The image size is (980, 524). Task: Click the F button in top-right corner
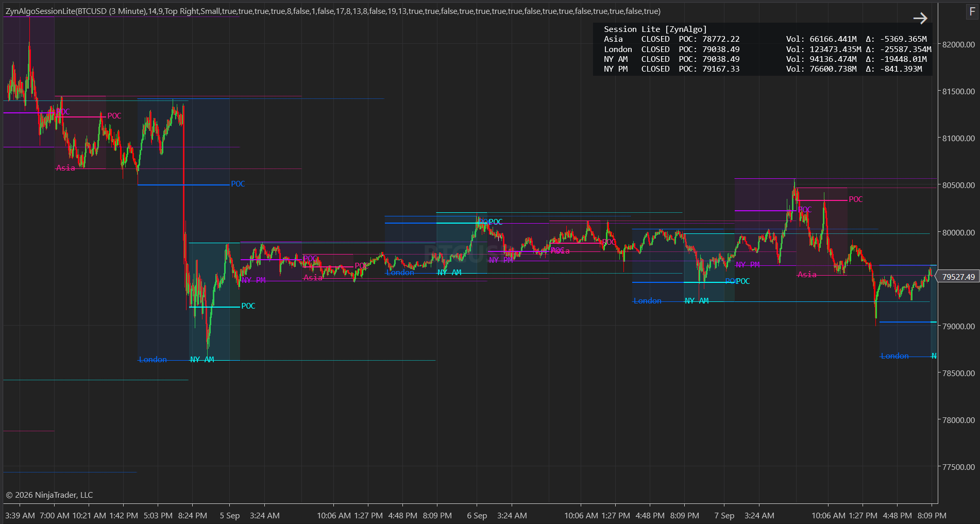[972, 11]
